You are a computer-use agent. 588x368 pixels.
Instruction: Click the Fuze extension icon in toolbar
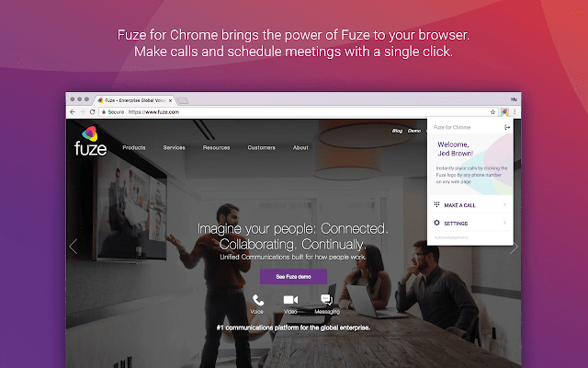coord(504,112)
